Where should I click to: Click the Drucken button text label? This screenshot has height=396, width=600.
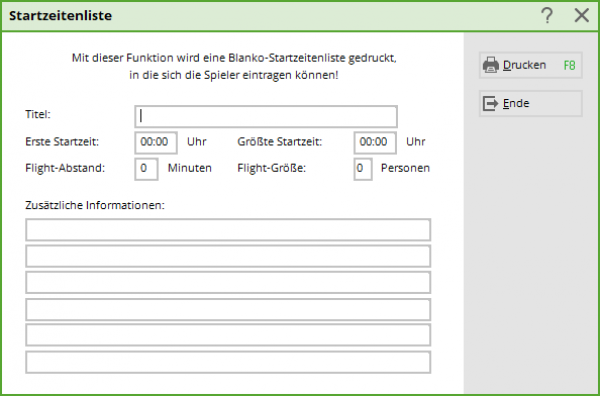point(524,65)
